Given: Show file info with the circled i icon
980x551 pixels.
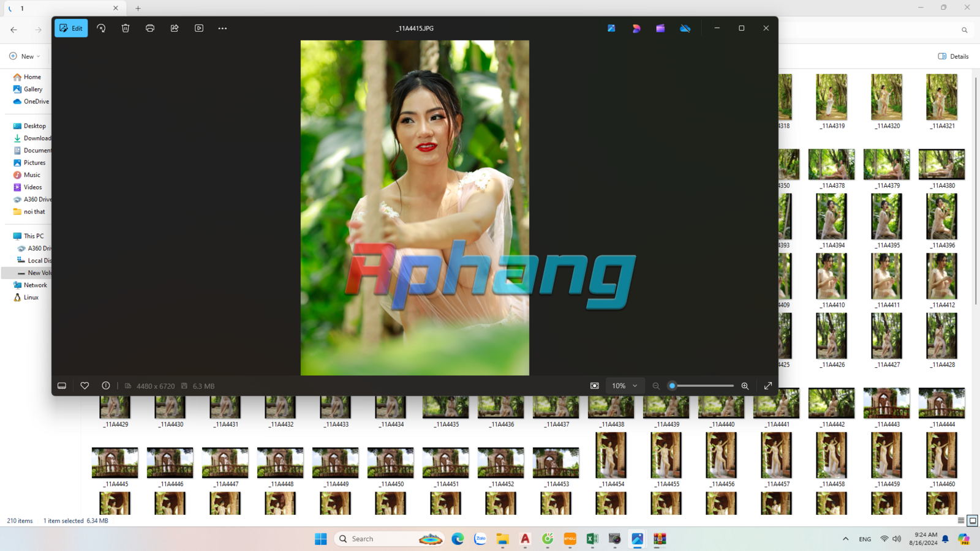Looking at the screenshot, I should pyautogui.click(x=106, y=386).
